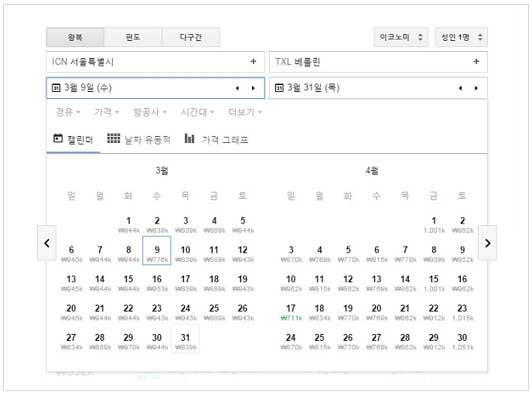Click the grid icon beside 날짜 유동적
This screenshot has width=532, height=395.
tap(114, 138)
